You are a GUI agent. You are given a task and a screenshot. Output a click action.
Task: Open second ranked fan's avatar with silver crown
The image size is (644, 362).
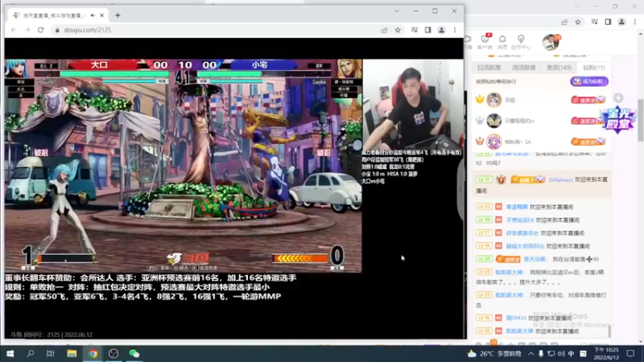[493, 121]
